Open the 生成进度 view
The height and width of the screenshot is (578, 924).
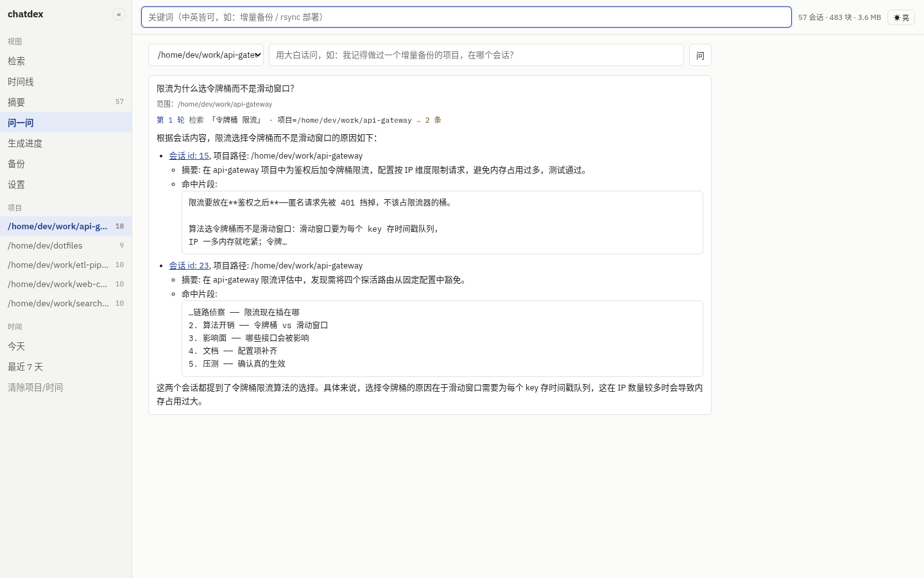[65, 143]
